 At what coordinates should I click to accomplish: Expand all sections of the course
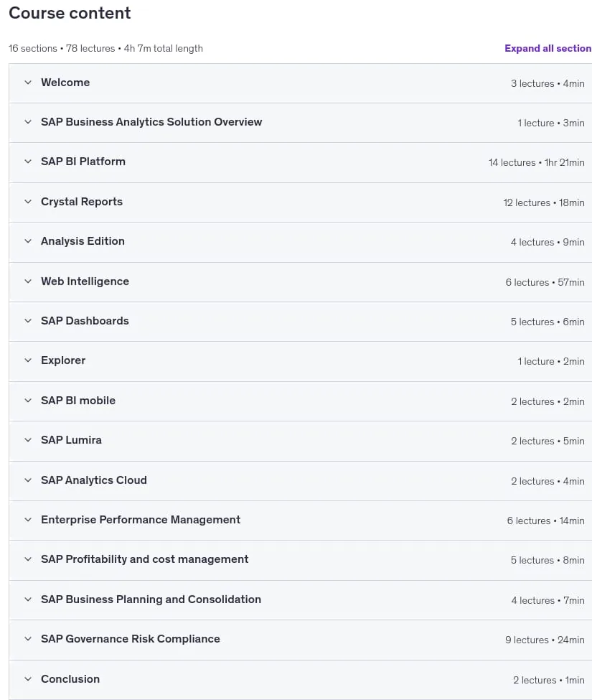[548, 48]
